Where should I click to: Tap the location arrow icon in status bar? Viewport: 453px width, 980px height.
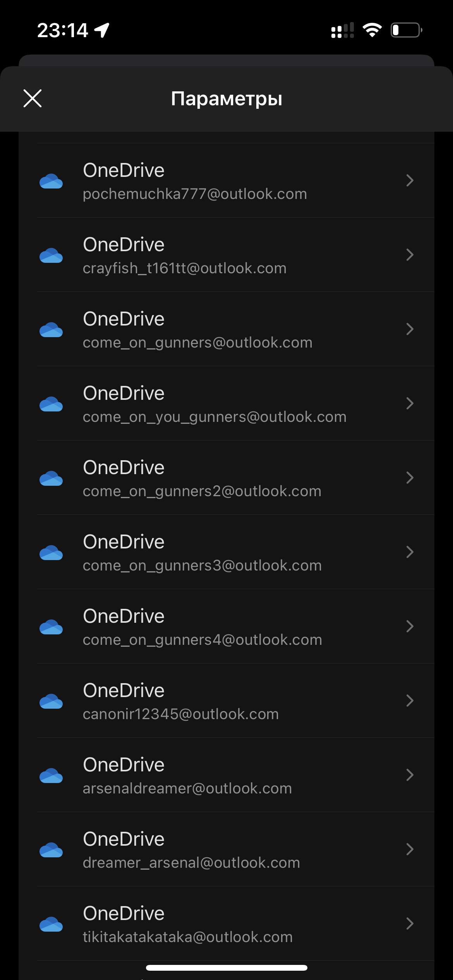(x=102, y=30)
